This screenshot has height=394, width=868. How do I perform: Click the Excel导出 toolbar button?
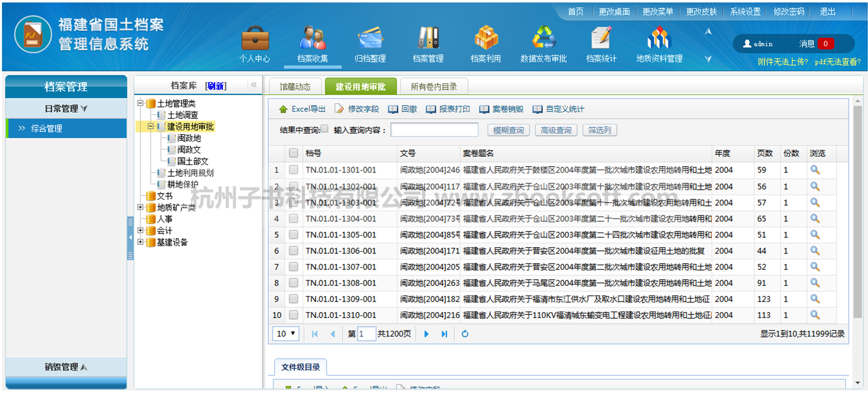[x=302, y=109]
